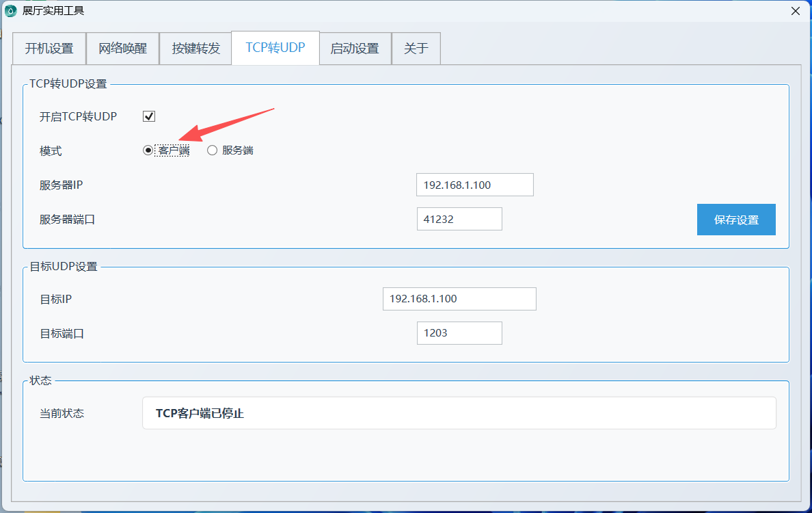This screenshot has height=513, width=812.
Task: Show the 关于 tab
Action: [x=416, y=49]
